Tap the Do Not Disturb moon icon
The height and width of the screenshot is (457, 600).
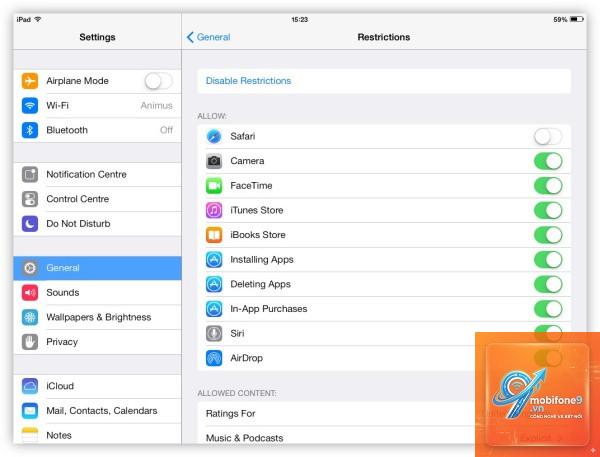(30, 224)
